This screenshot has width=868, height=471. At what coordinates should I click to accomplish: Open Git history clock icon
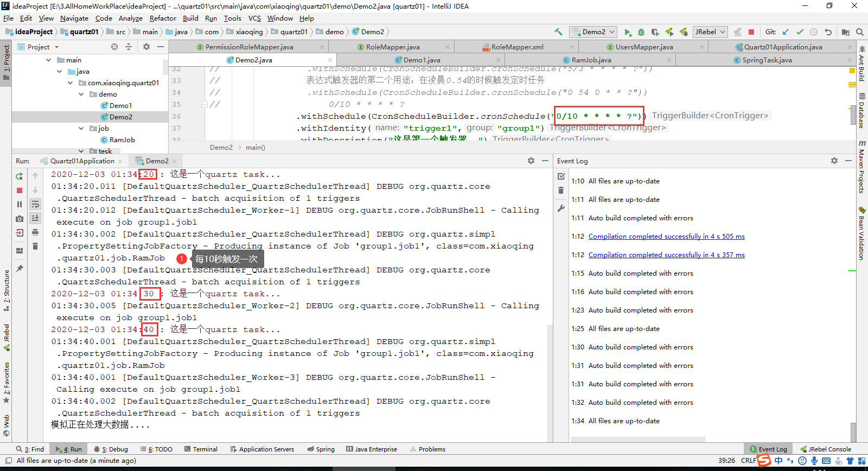[x=814, y=32]
